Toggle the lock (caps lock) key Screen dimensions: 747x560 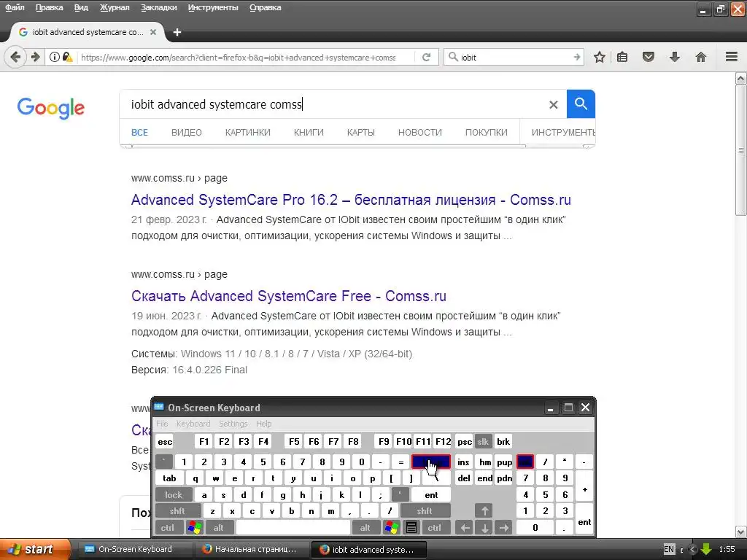[174, 495]
